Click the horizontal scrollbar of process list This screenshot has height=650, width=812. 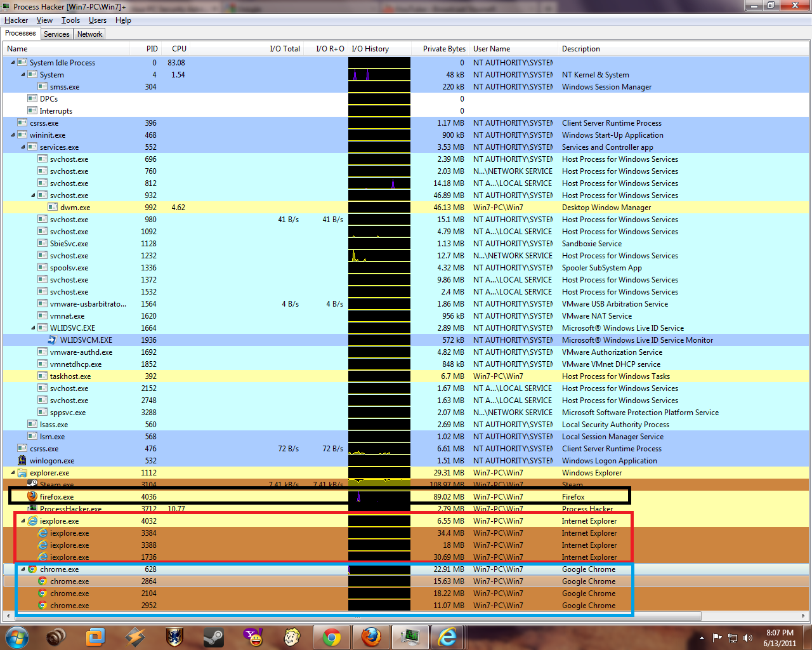[358, 616]
